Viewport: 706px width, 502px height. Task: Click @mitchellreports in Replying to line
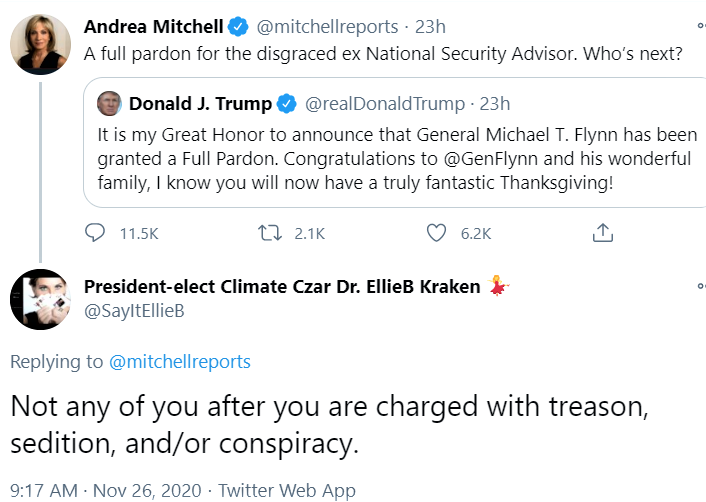pos(179,361)
